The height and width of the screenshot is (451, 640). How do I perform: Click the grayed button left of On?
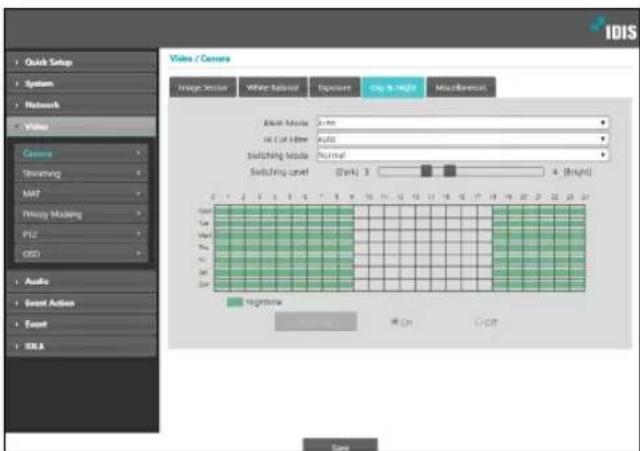click(316, 322)
